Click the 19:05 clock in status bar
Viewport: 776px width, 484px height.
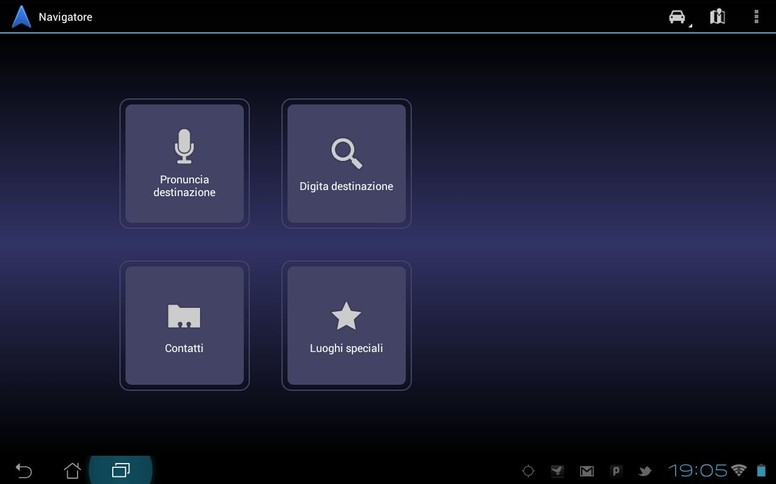click(x=697, y=470)
